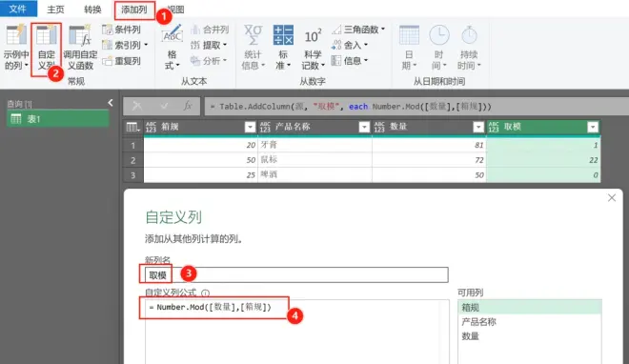
Task: Click table corner menu icon
Action: 132,127
